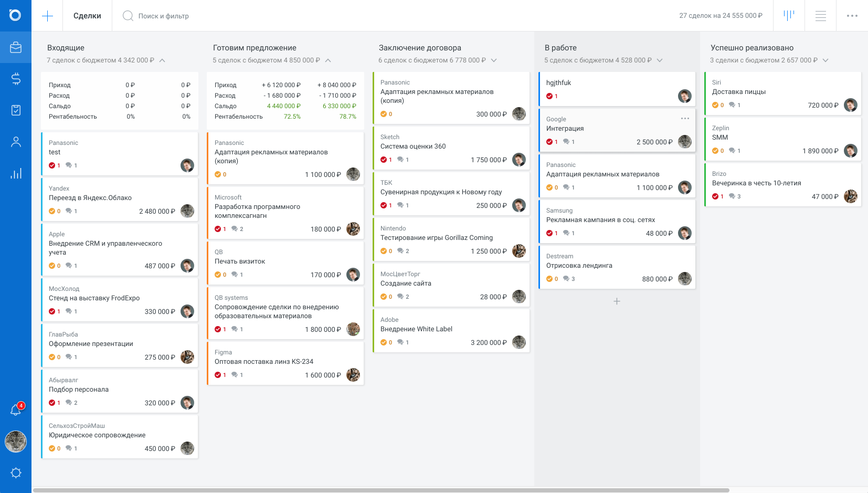Switch to list view icon
This screenshot has height=493, width=868.
coord(821,16)
